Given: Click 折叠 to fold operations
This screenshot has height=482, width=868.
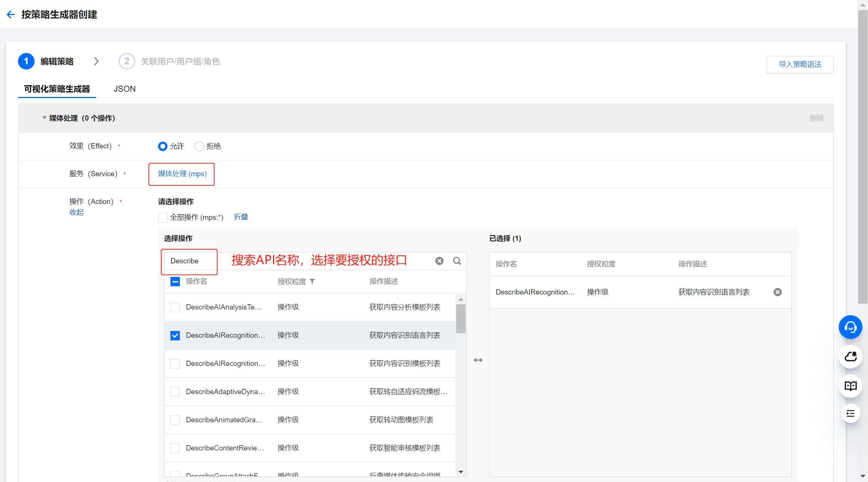Looking at the screenshot, I should point(241,217).
